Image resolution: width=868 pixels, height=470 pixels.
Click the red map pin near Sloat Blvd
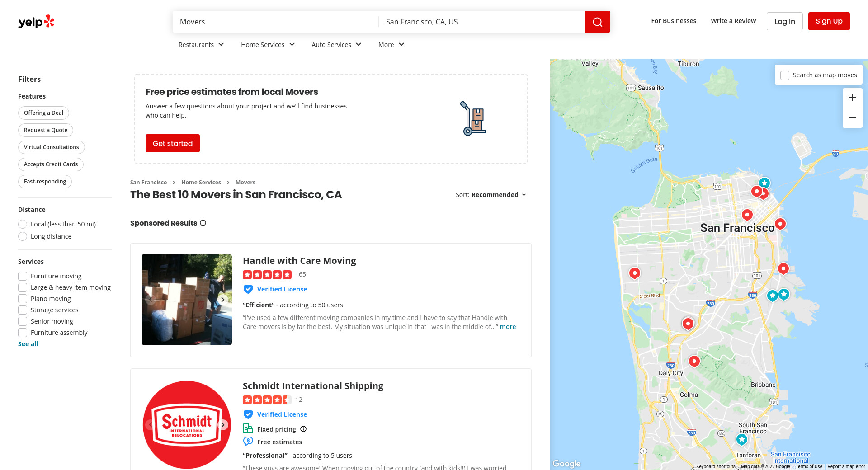(x=635, y=273)
